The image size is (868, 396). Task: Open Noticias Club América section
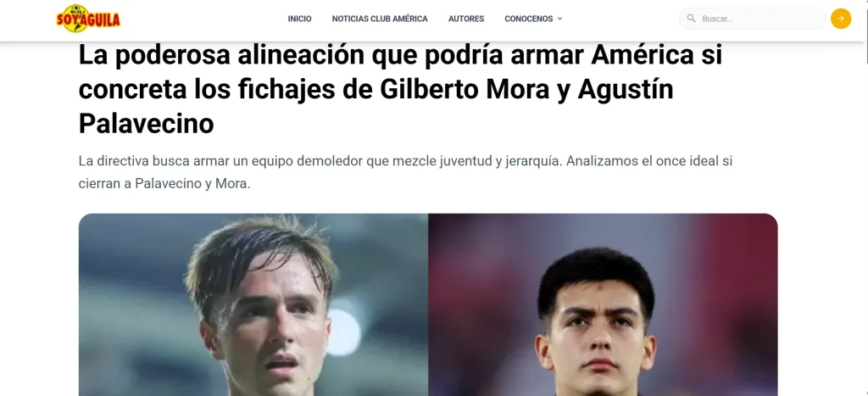pos(380,19)
